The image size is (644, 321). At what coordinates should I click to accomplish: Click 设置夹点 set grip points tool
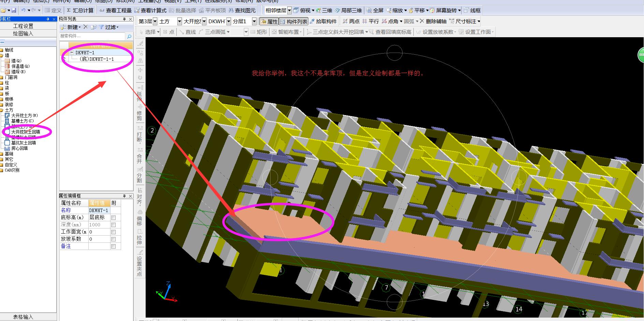pyautogui.click(x=140, y=263)
